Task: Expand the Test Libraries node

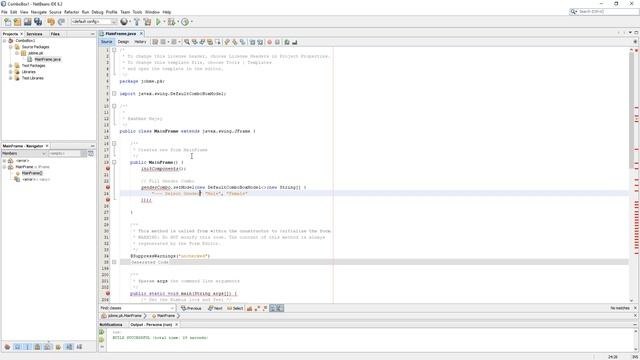Action: [x=11, y=78]
